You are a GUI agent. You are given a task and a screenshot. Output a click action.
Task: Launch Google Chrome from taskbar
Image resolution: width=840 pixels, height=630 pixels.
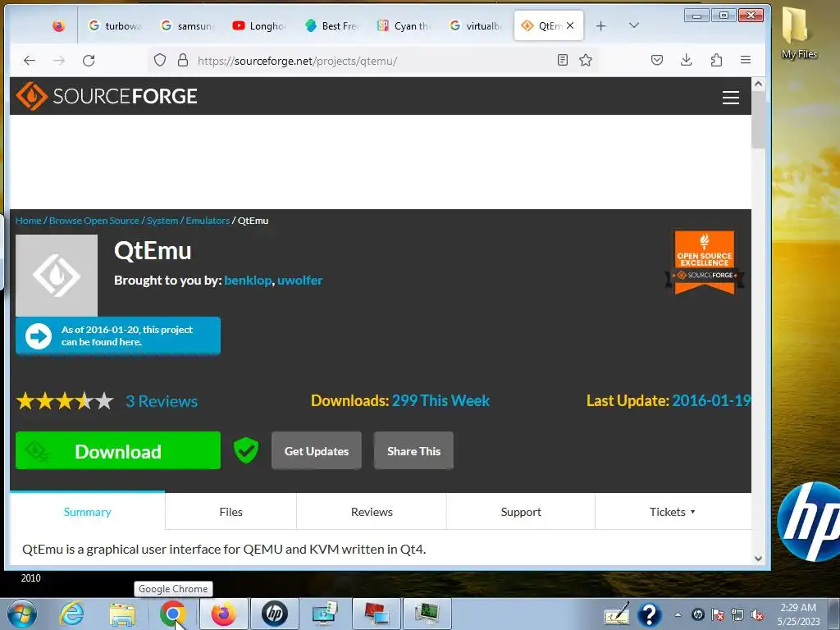[172, 614]
